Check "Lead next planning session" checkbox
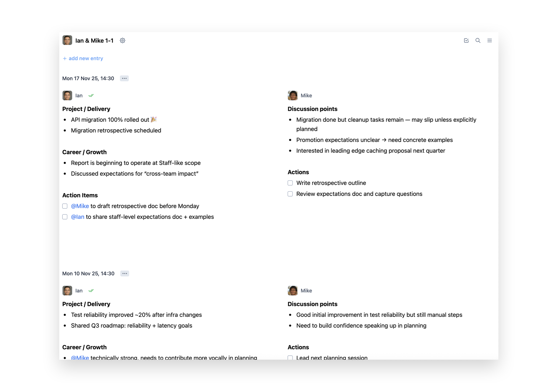 (290, 358)
